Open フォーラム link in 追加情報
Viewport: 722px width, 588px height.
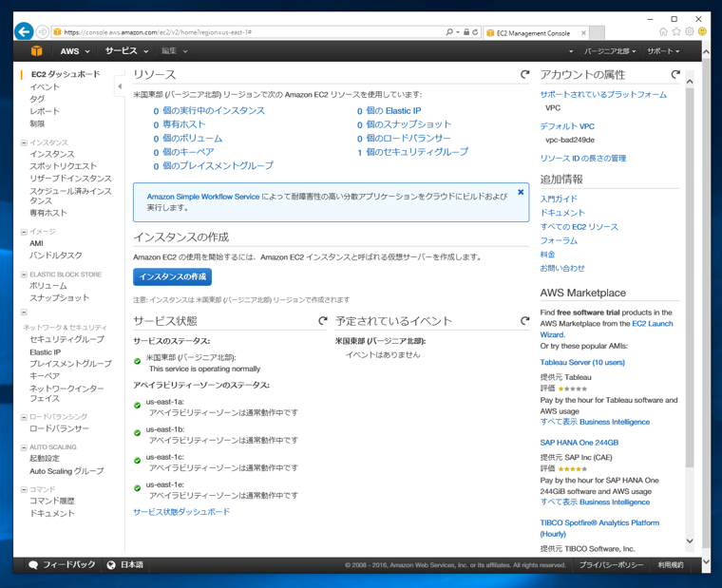(559, 241)
